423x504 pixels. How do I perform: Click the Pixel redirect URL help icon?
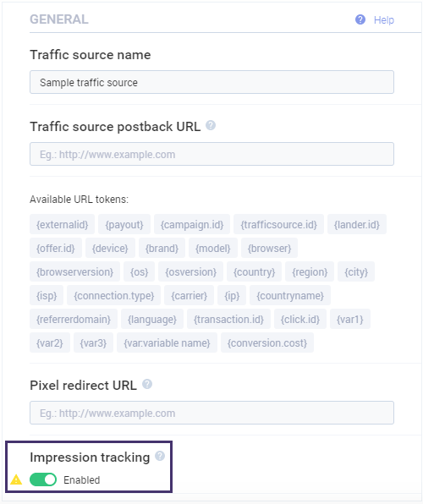[x=147, y=384]
